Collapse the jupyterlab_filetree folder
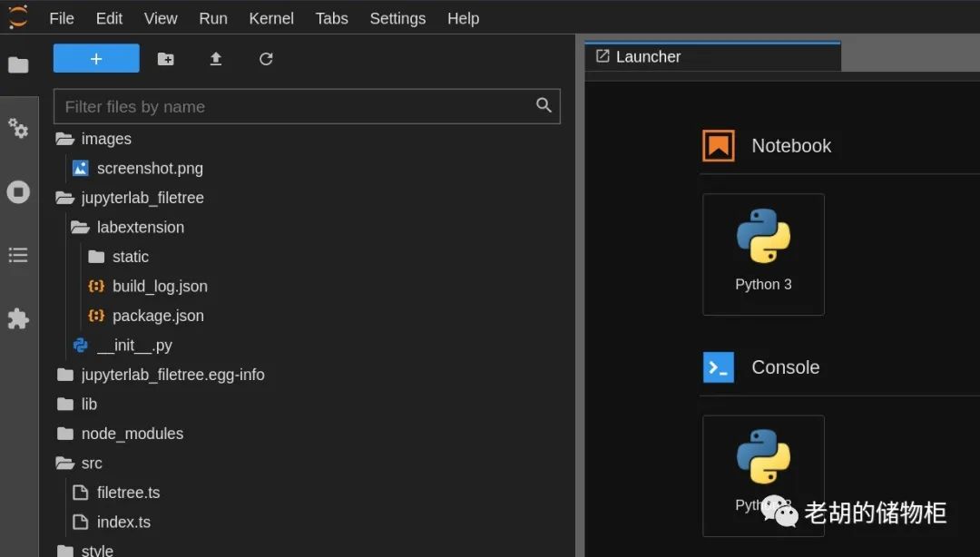Image resolution: width=980 pixels, height=557 pixels. click(x=130, y=198)
